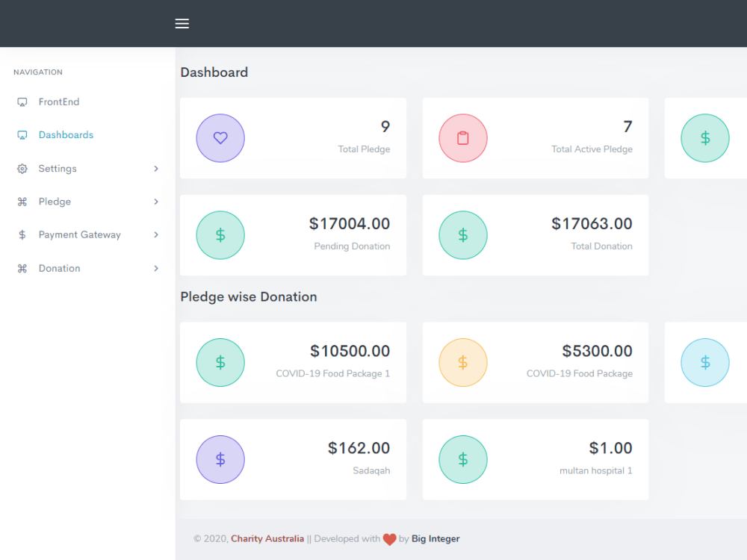Click the Donation icon in the sidebar
The height and width of the screenshot is (560, 747).
point(22,268)
